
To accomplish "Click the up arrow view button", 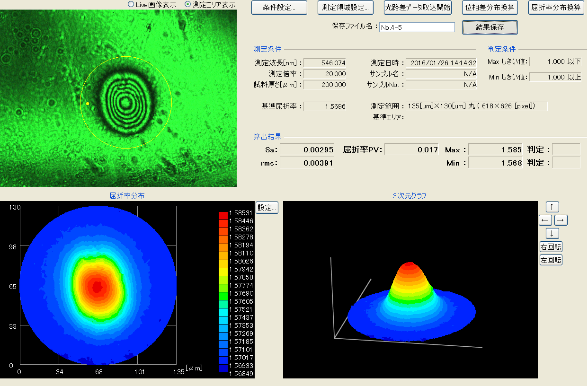I will coord(552,207).
